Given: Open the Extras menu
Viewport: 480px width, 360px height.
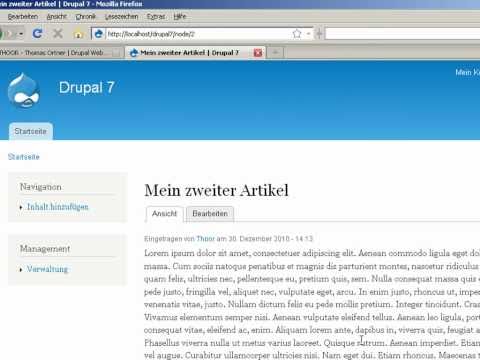Looking at the screenshot, I should coord(156,16).
